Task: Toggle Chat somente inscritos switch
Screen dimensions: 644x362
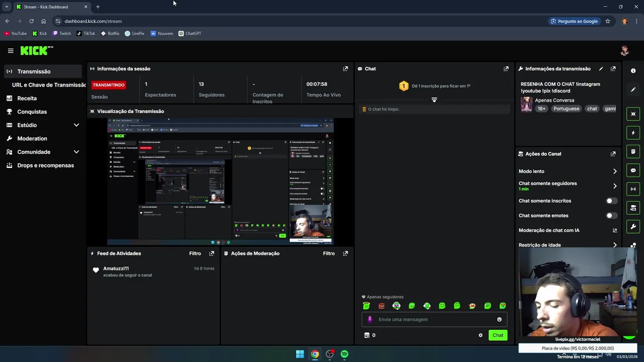Action: [x=611, y=201]
